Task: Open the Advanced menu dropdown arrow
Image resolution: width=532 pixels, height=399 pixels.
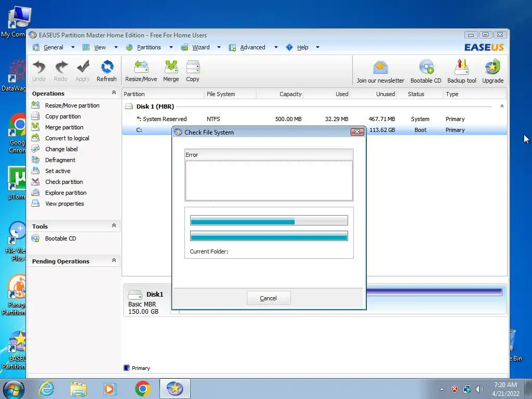Action: 276,47
